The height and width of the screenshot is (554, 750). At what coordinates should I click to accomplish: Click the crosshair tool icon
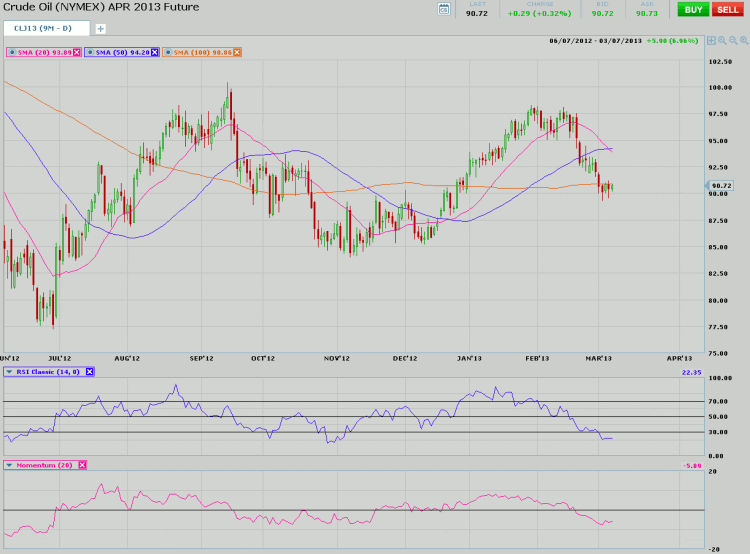coord(711,41)
